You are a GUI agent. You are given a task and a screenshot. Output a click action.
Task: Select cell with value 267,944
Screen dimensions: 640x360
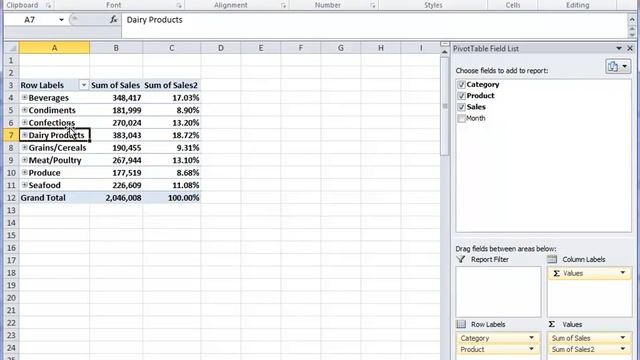(x=116, y=160)
